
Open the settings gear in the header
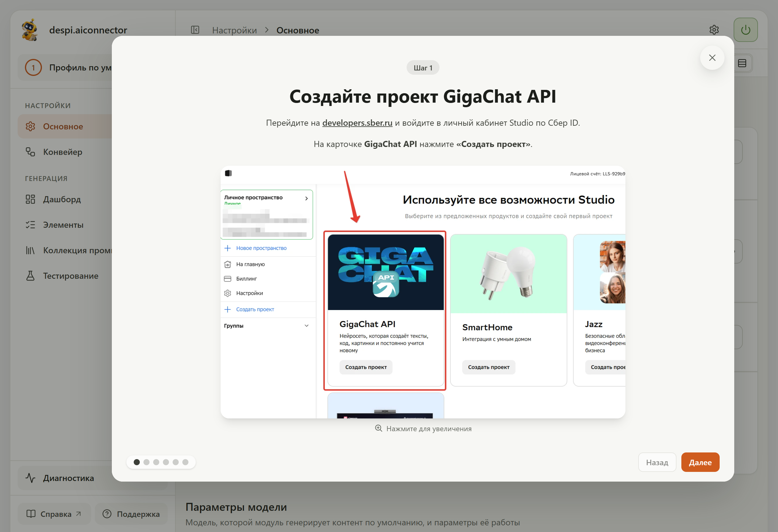tap(714, 30)
